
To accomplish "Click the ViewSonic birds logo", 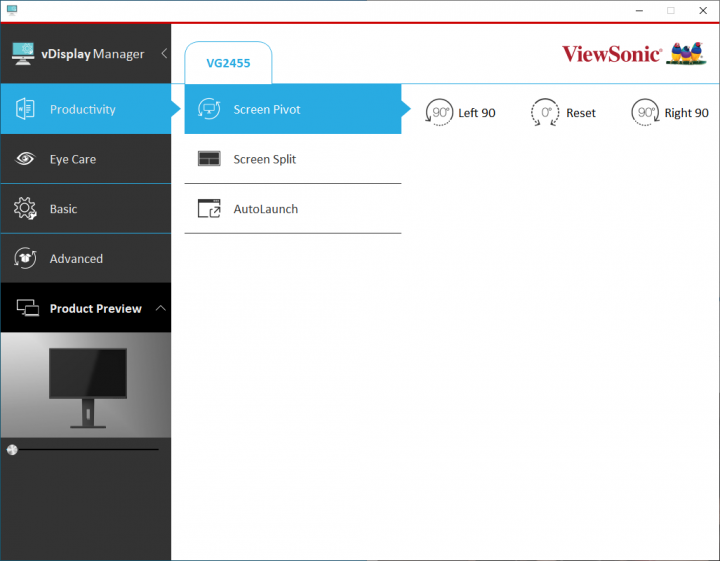I will [686, 54].
